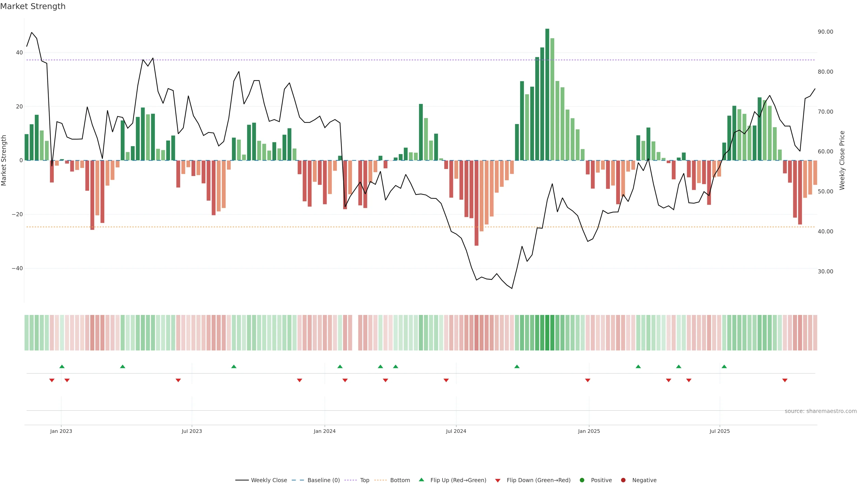
Task: Click the 90.00 right axis tick label
Action: (x=825, y=32)
